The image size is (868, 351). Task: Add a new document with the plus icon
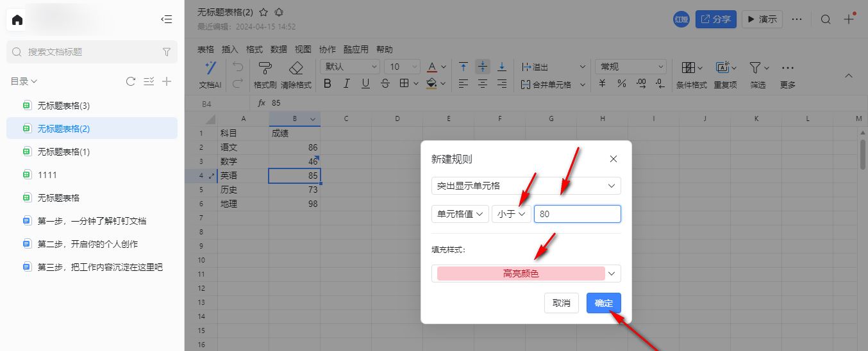click(167, 81)
